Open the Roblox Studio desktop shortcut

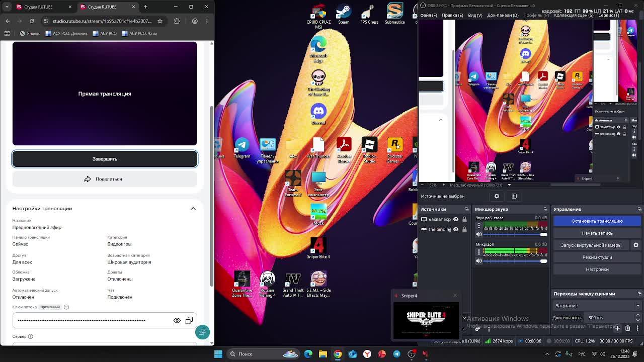369,150
